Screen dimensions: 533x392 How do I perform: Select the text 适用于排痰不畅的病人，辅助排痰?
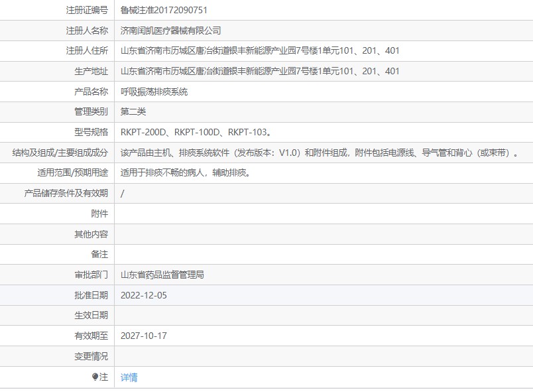[x=185, y=173]
